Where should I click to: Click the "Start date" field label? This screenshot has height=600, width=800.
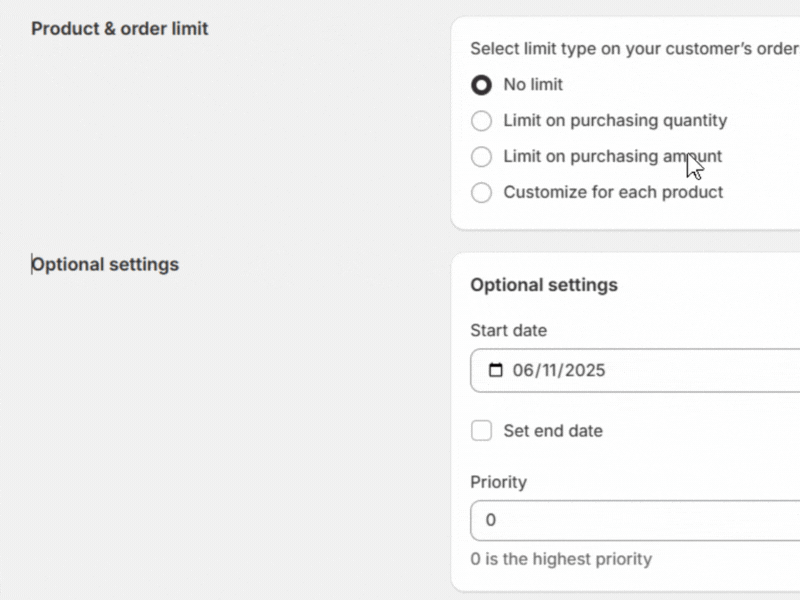point(508,330)
